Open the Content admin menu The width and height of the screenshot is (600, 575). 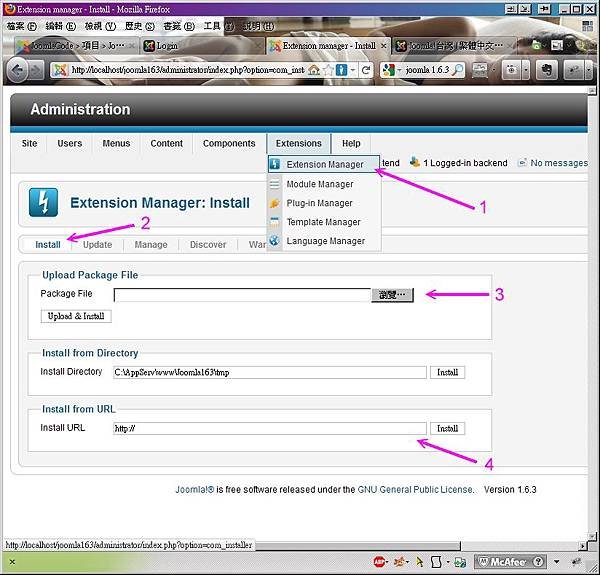tap(166, 143)
